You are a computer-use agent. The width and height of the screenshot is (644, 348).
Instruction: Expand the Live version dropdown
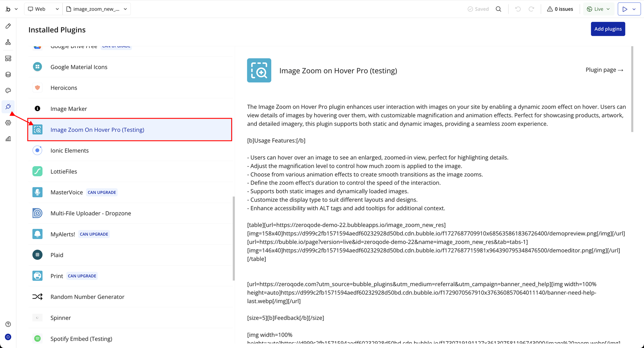click(x=598, y=9)
